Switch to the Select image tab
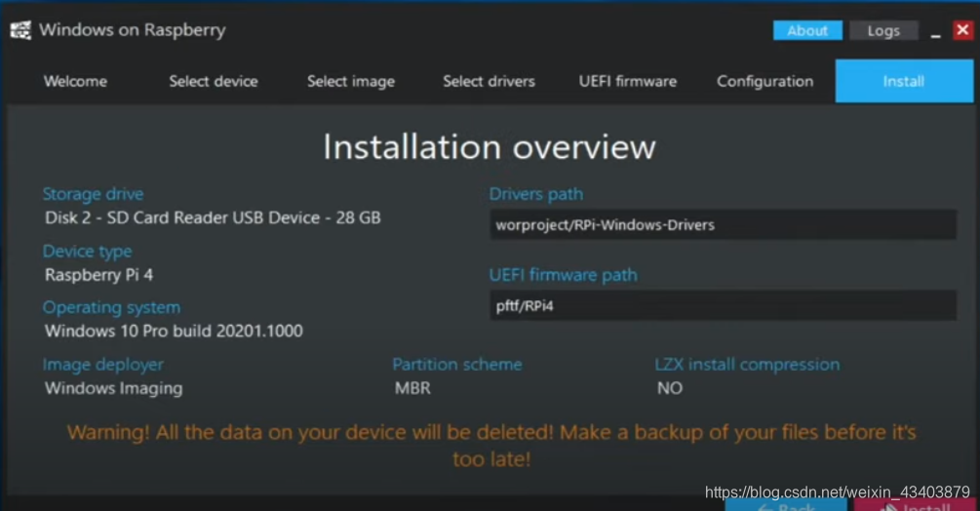The width and height of the screenshot is (980, 511). [351, 81]
